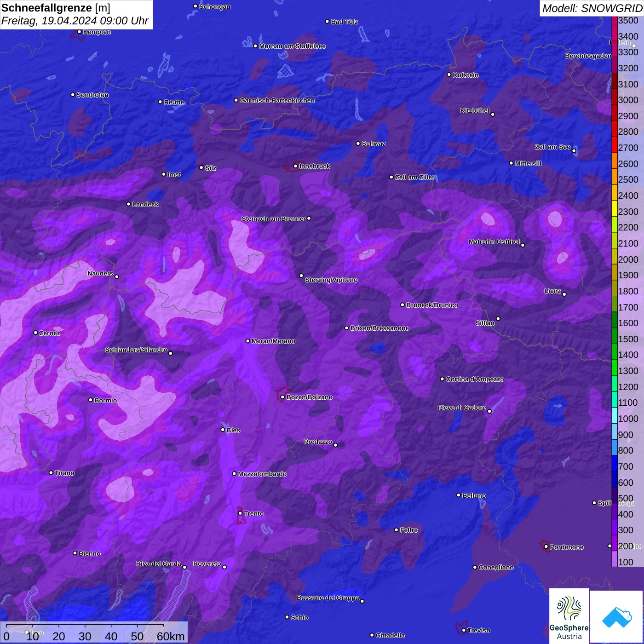Click the Reutte label
644x644 pixels.
[x=174, y=102]
